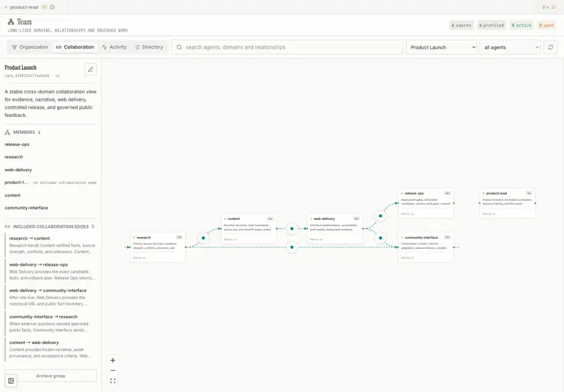Zoom in with the plus icon

point(113,360)
